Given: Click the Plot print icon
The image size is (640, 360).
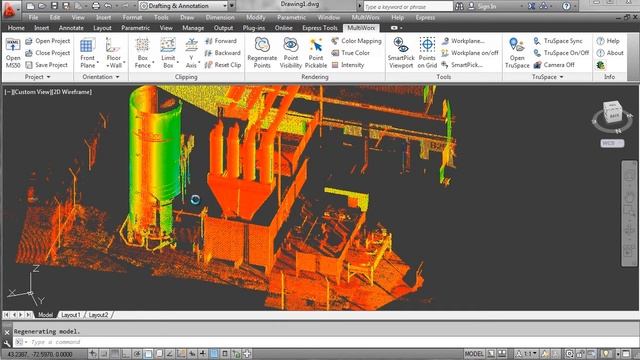Looking at the screenshot, I should 96,6.
